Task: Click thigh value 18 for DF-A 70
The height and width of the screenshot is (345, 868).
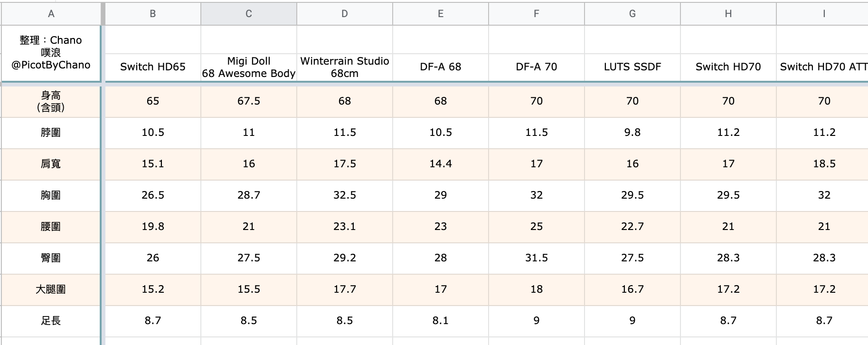Action: (537, 289)
